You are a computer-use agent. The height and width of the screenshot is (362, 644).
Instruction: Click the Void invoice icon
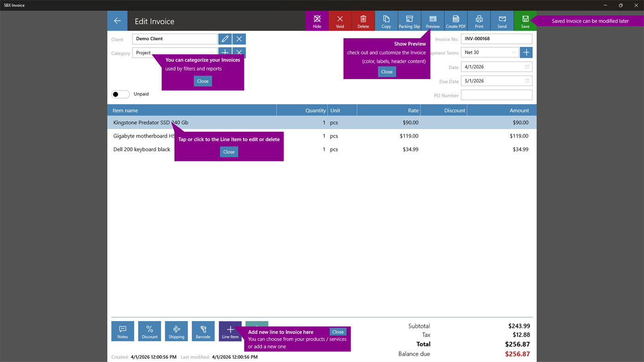(x=340, y=20)
